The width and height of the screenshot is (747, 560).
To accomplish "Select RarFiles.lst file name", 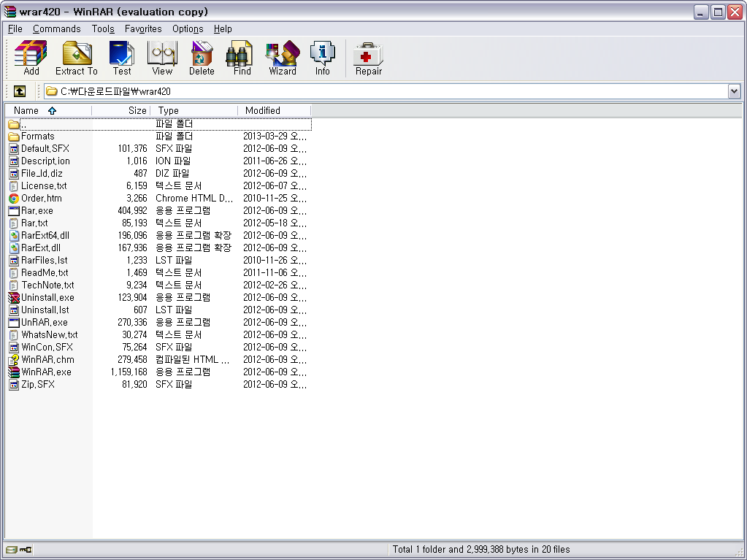I will (x=45, y=261).
